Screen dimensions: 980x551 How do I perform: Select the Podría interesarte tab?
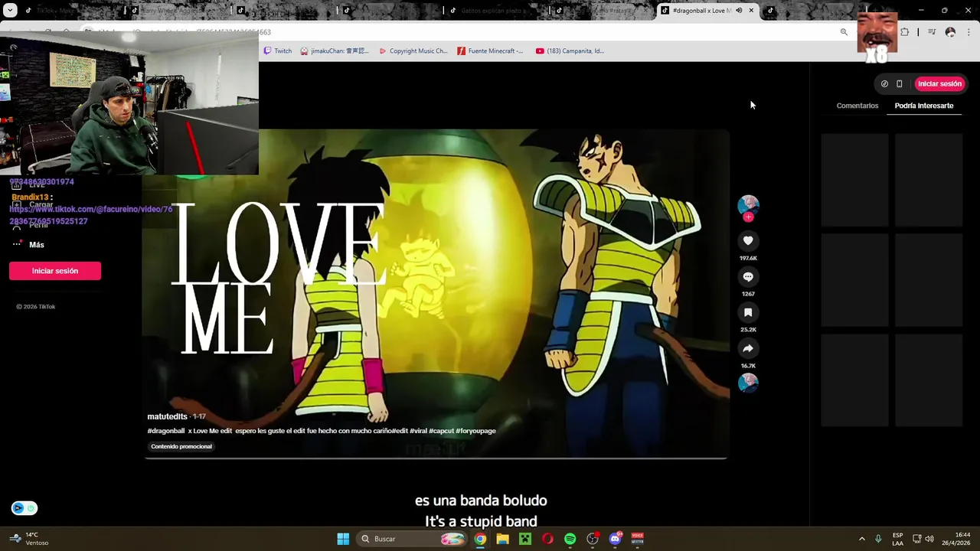[x=924, y=106]
